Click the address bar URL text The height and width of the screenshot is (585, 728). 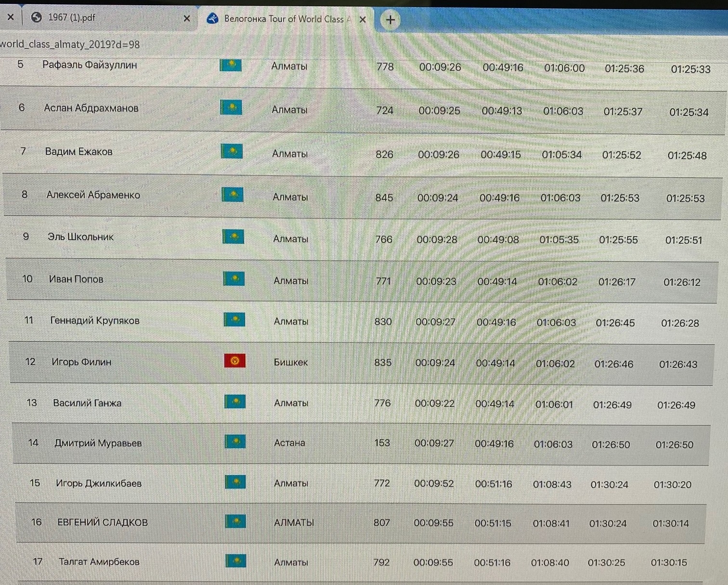70,44
